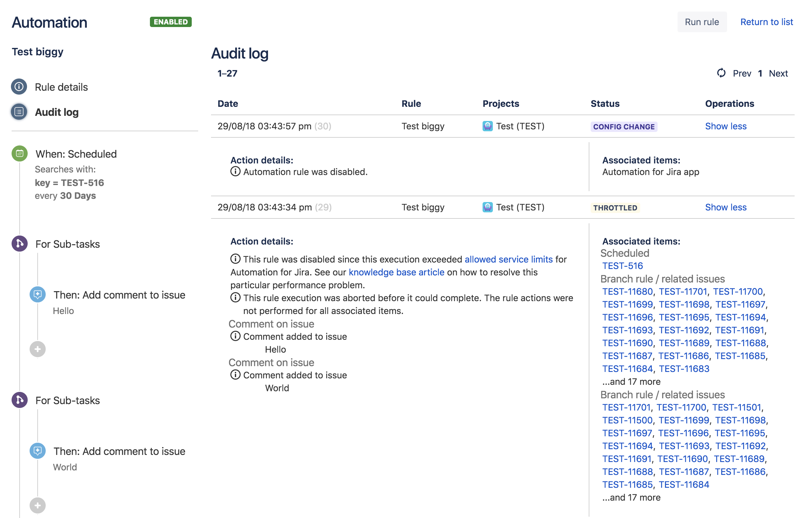Select the Rule details menu item

tap(61, 87)
